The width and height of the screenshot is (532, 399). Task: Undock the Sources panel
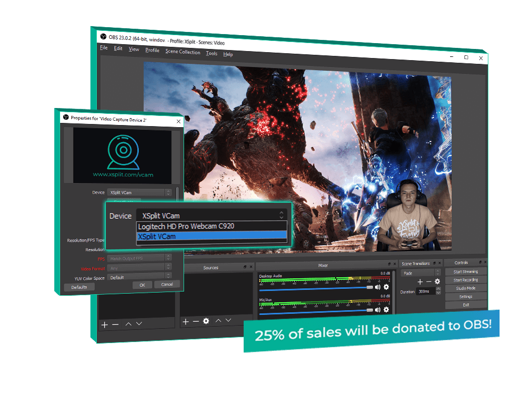coord(245,267)
